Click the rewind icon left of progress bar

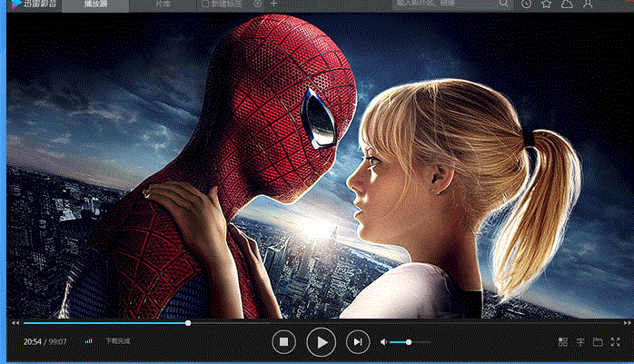[15, 322]
